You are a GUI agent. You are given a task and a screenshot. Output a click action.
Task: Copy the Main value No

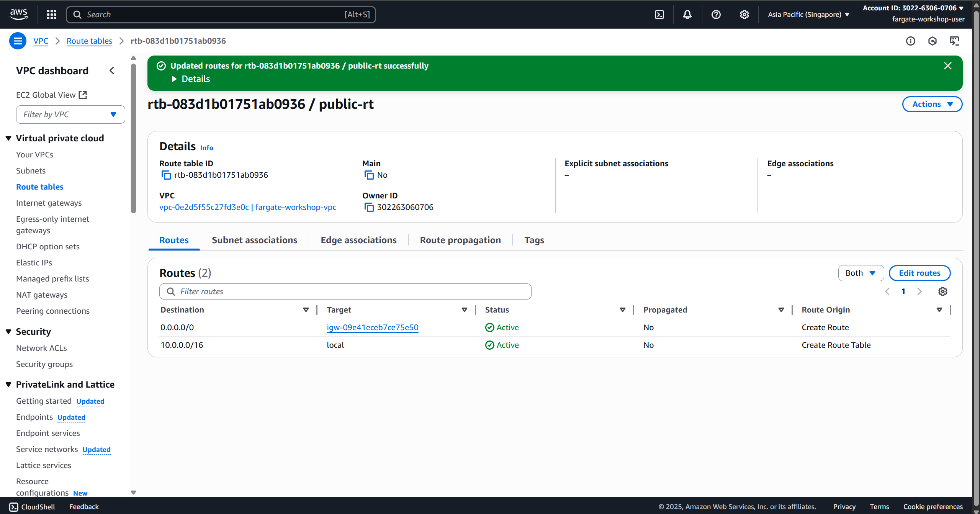coord(369,175)
